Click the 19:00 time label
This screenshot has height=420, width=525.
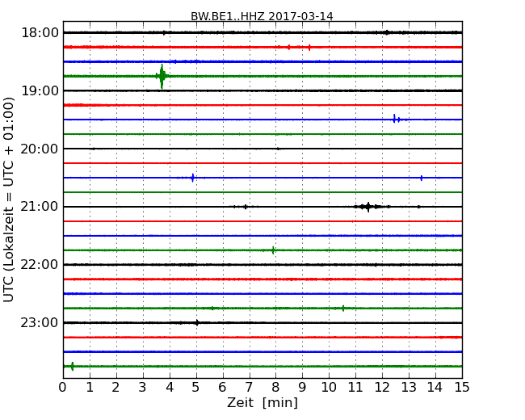(x=40, y=90)
